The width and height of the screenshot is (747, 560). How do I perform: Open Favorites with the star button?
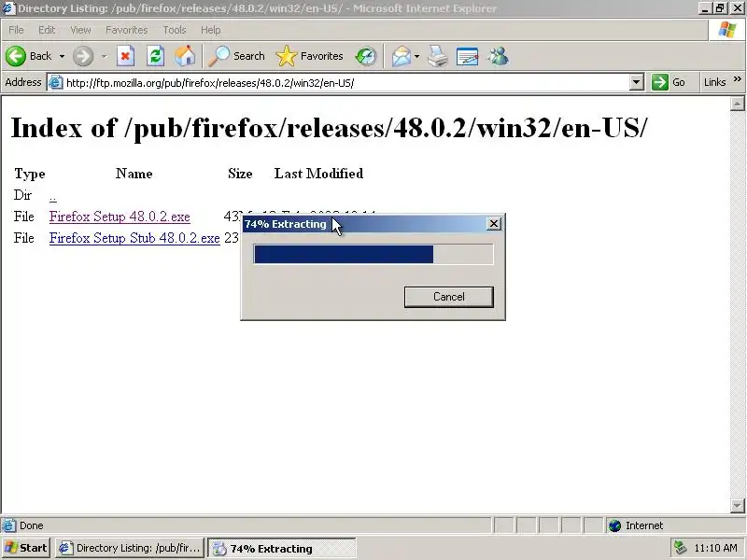click(309, 56)
